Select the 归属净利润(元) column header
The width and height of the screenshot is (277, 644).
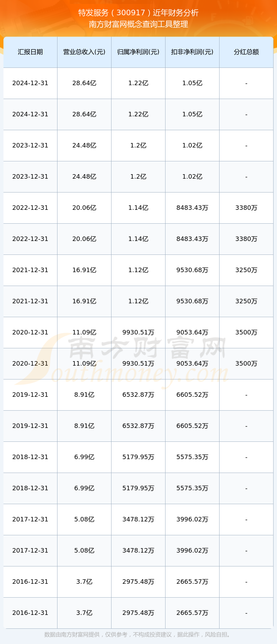138,52
